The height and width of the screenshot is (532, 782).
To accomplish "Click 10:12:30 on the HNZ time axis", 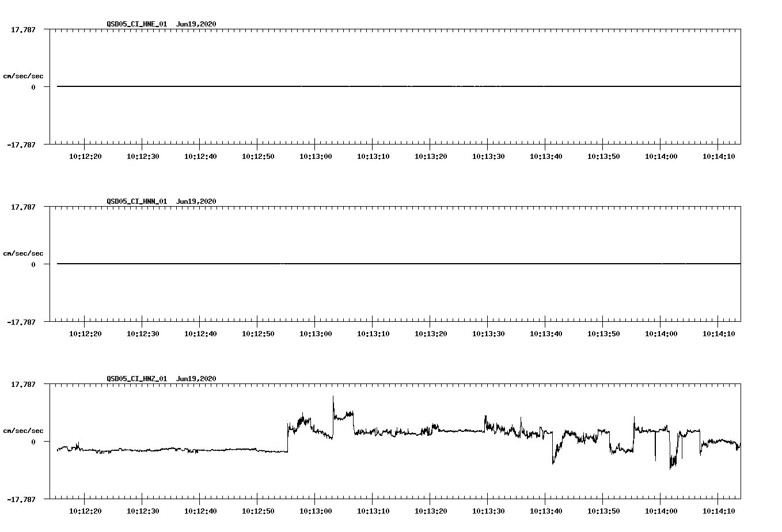I will pos(143,511).
